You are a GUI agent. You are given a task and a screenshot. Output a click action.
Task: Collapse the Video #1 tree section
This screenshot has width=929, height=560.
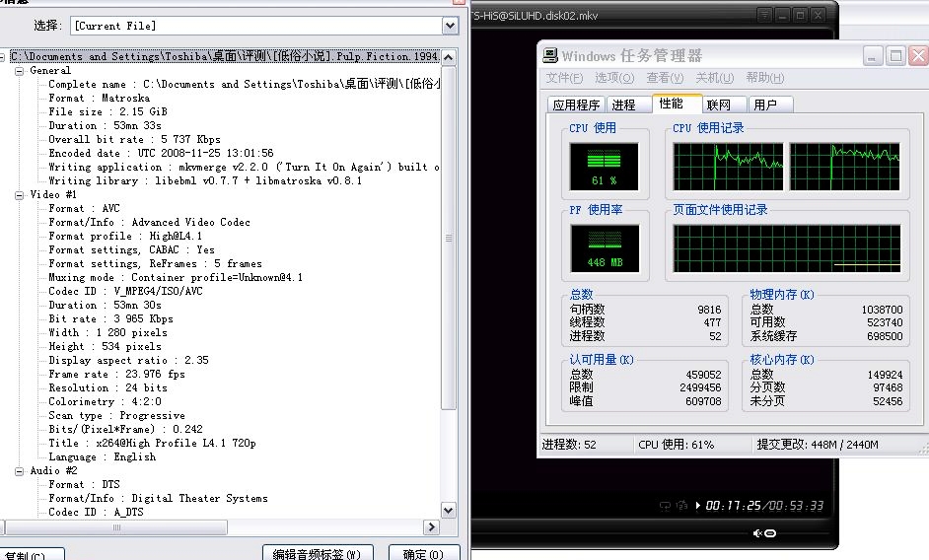pyautogui.click(x=19, y=195)
